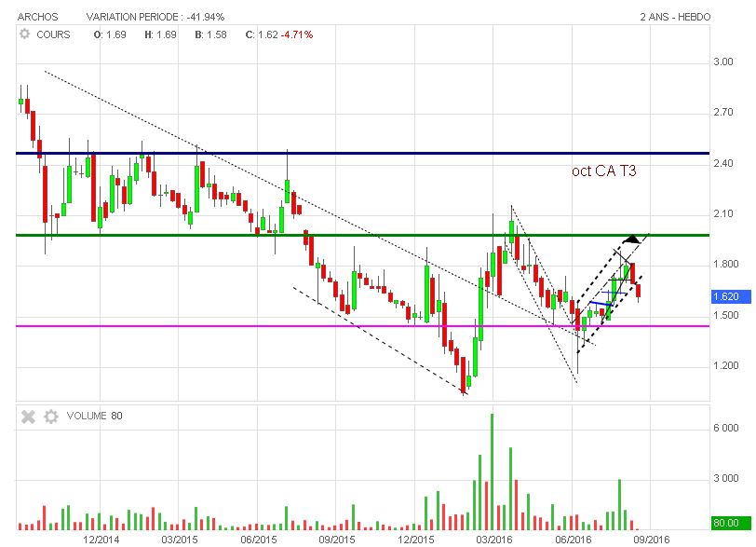Click the tallest green volume bar
The image size is (756, 547).
click(492, 472)
